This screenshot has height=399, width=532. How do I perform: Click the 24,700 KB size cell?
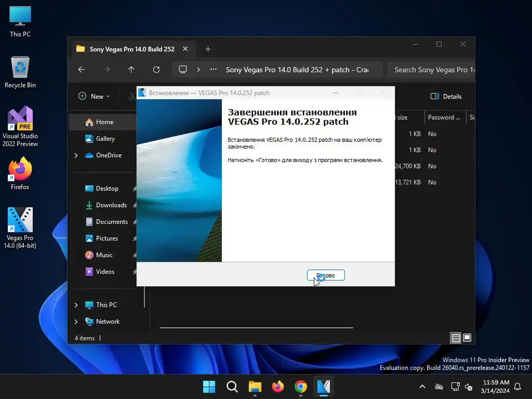click(408, 166)
